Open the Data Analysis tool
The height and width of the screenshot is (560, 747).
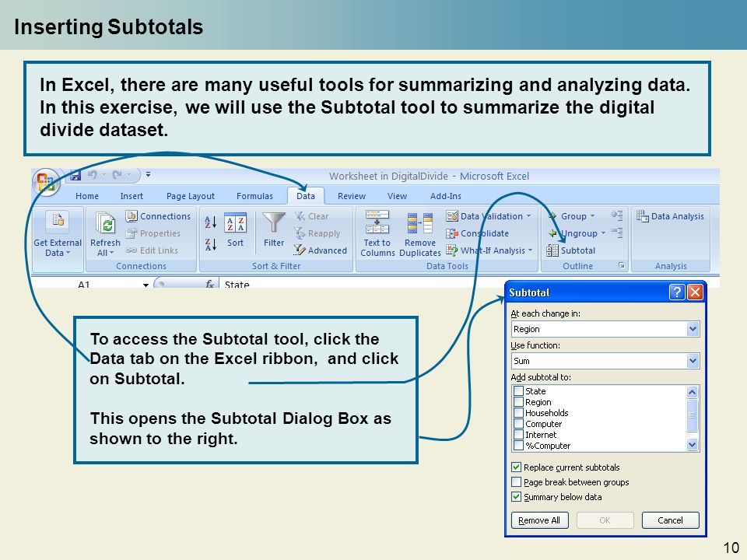670,216
